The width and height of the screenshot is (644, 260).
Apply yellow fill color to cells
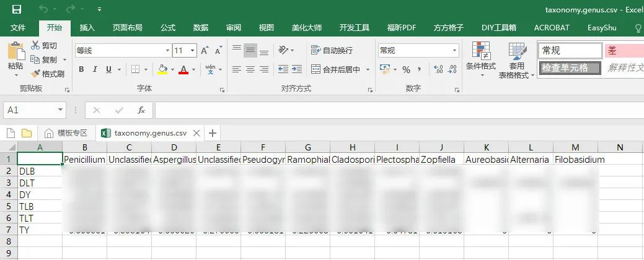pos(162,69)
